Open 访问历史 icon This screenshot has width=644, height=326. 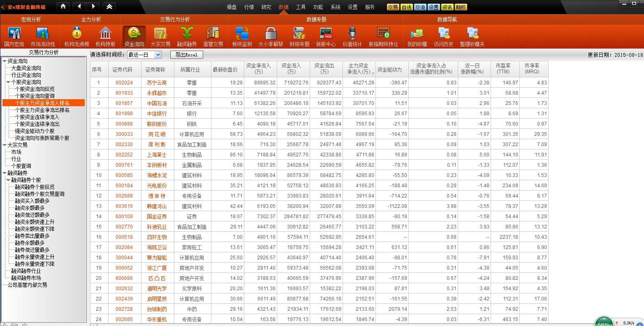443,37
